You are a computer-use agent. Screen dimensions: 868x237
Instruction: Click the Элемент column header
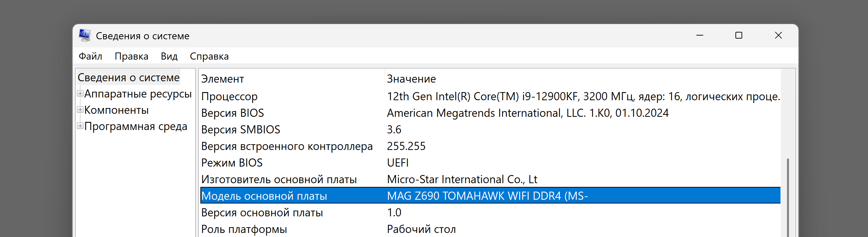[x=292, y=79]
